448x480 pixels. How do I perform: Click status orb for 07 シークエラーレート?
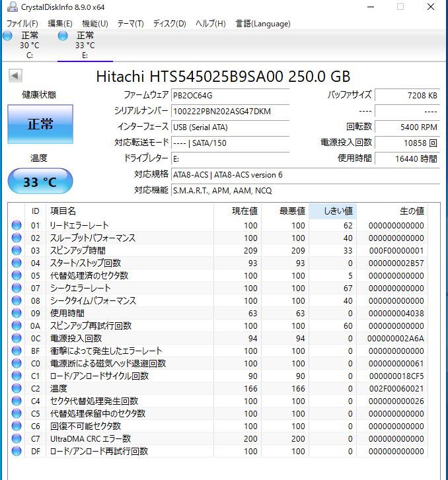click(x=17, y=288)
